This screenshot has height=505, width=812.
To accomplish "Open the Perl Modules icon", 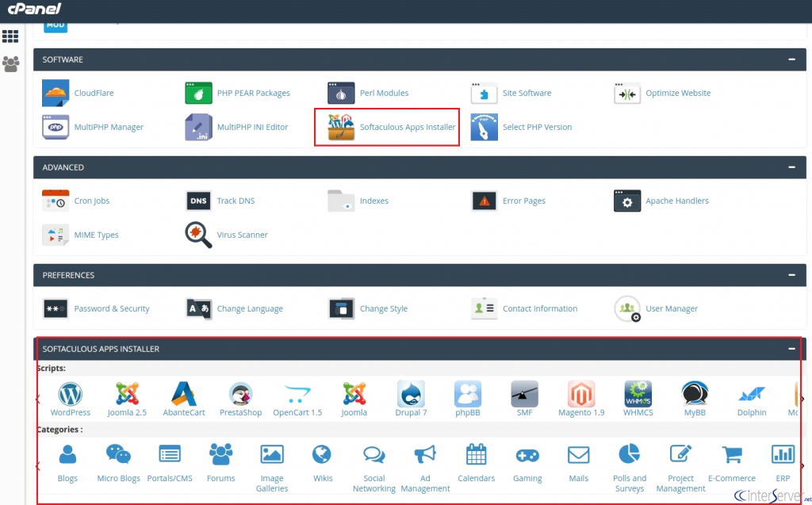I will [341, 94].
